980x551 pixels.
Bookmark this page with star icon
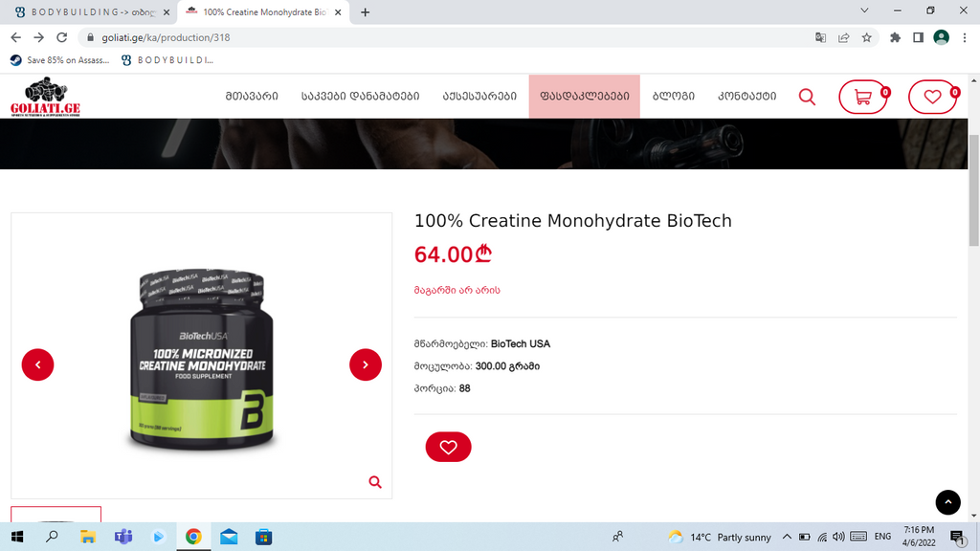pyautogui.click(x=866, y=37)
